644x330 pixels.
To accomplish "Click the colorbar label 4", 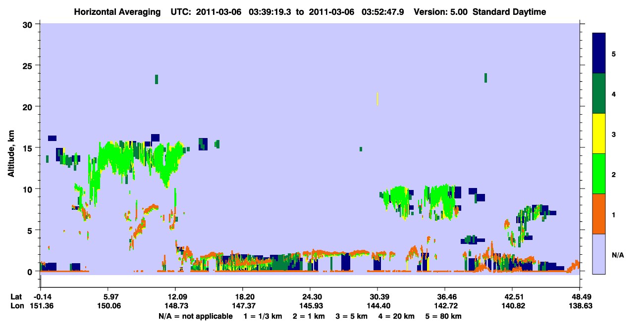I will point(614,94).
